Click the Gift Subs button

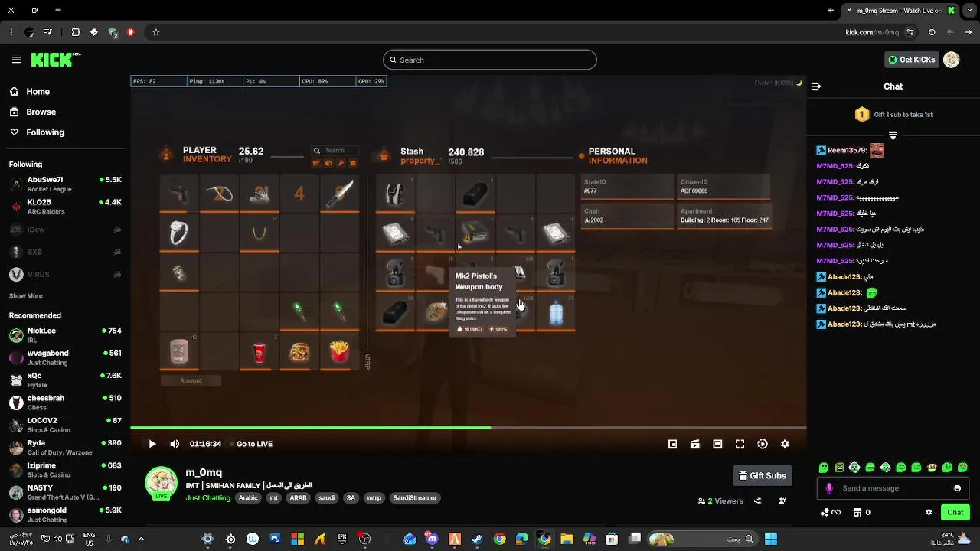click(762, 476)
